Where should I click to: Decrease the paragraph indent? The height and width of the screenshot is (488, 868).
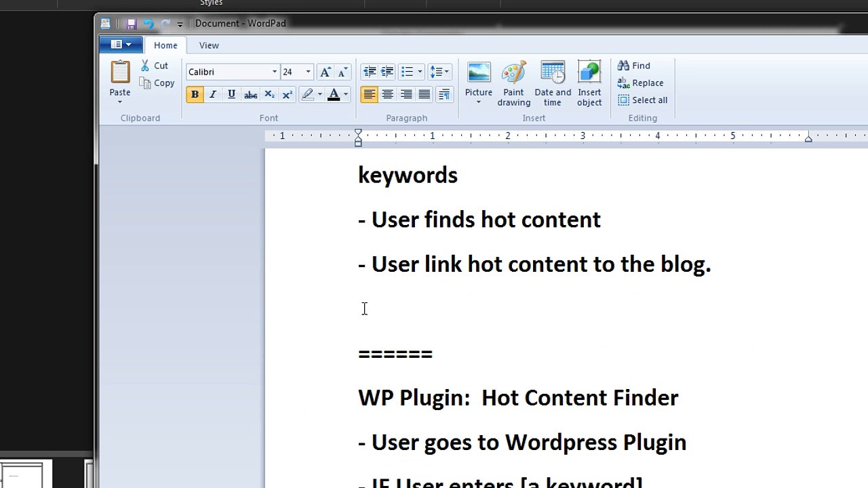coord(370,72)
